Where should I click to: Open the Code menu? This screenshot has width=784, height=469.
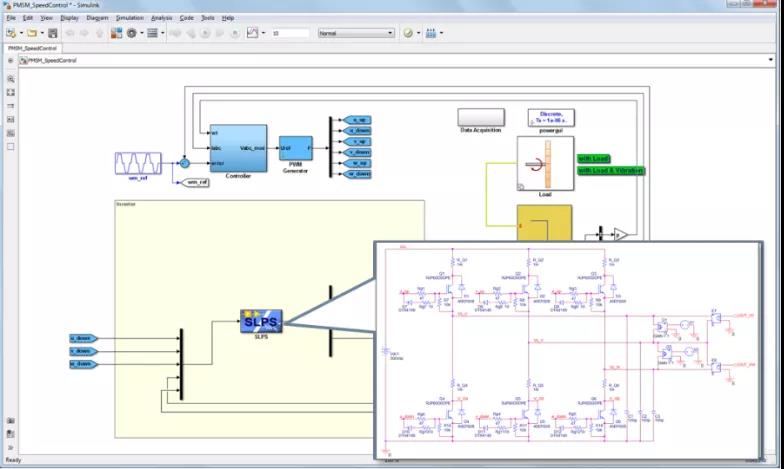click(x=186, y=18)
